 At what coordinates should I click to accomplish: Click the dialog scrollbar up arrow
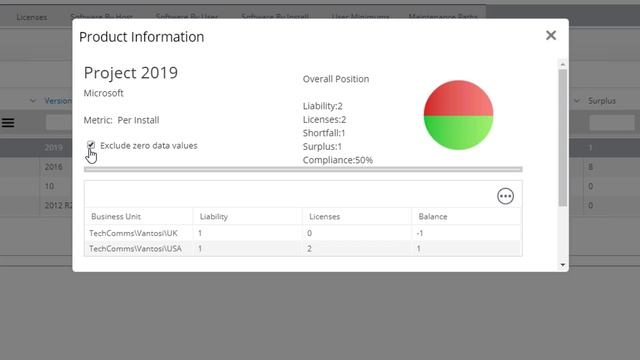point(563,64)
